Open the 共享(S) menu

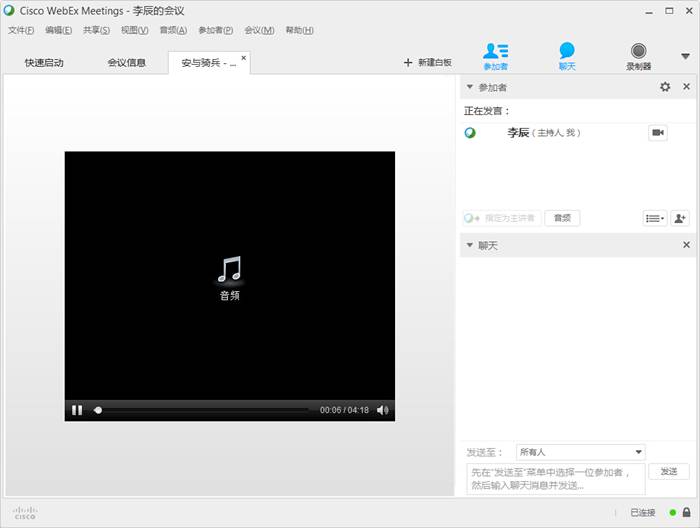coord(96,30)
